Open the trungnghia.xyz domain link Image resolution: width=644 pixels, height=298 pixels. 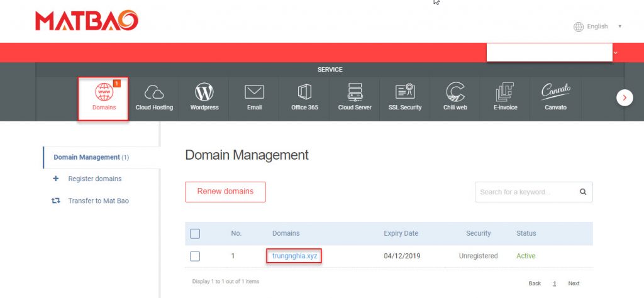tap(294, 256)
